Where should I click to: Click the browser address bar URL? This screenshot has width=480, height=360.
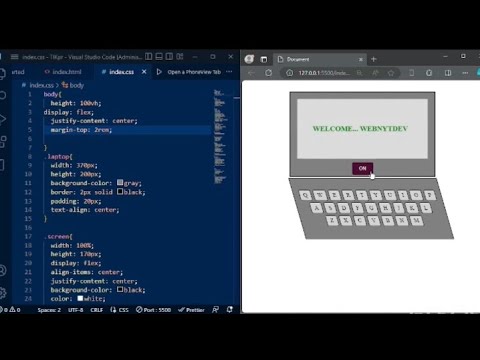pos(324,73)
